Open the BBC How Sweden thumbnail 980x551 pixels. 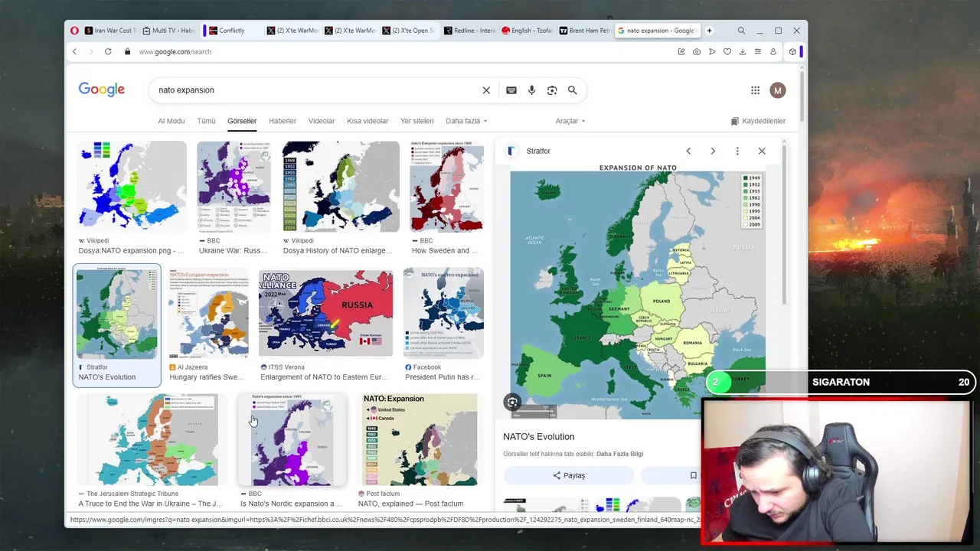click(x=446, y=186)
